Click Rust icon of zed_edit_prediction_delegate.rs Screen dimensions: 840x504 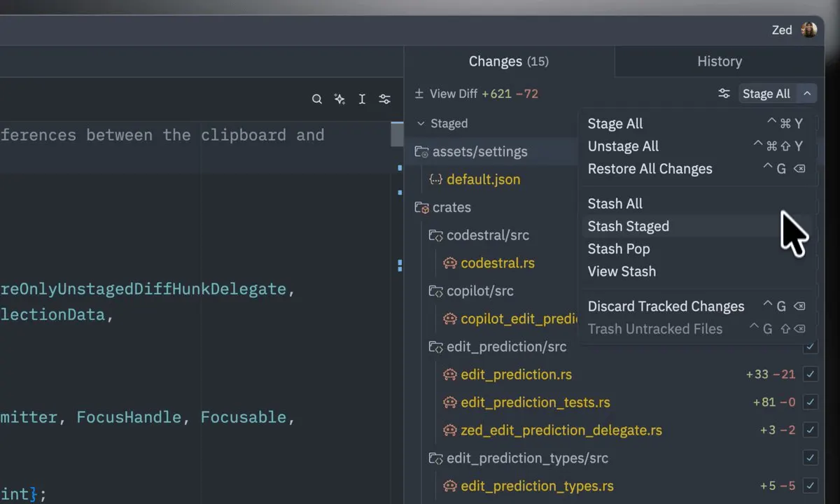coord(450,430)
